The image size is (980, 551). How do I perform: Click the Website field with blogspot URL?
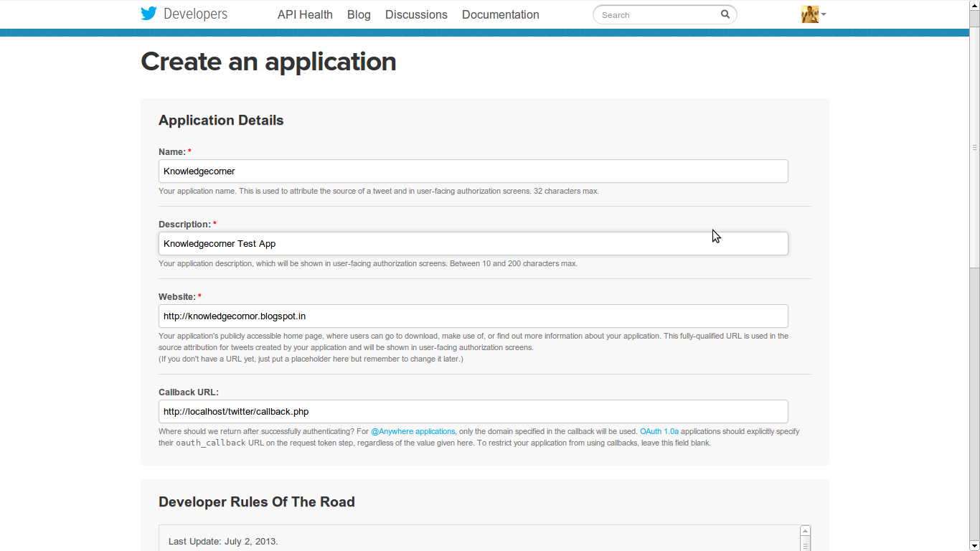pyautogui.click(x=473, y=316)
